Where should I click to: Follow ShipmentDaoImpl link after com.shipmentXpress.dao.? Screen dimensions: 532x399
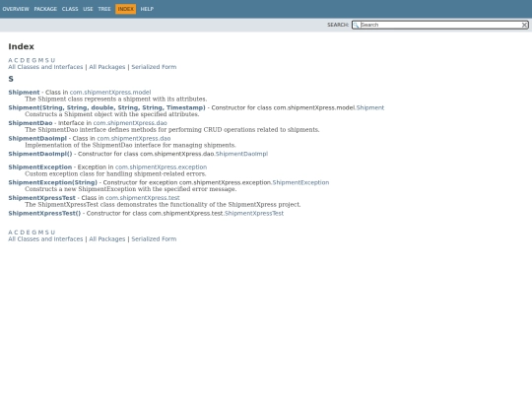242,154
